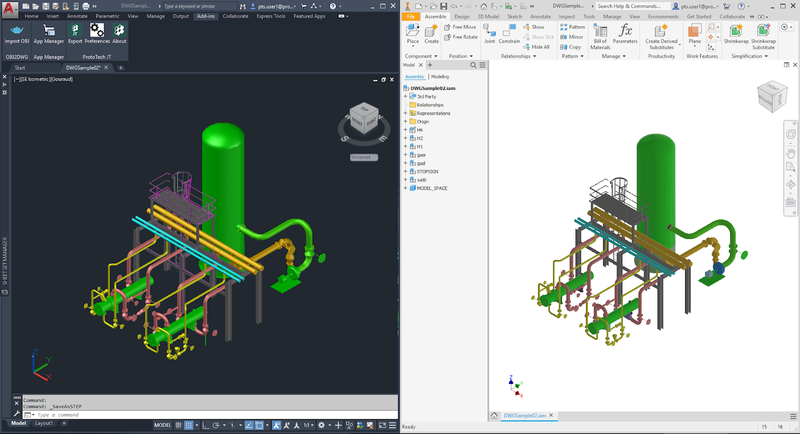
Task: Open the 3D Model ribbon tab
Action: (x=488, y=16)
